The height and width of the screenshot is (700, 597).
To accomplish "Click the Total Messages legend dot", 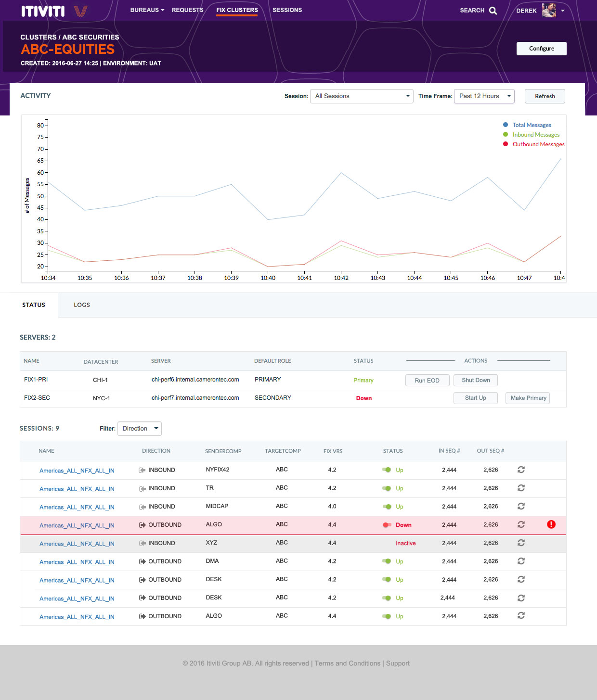I will click(506, 125).
